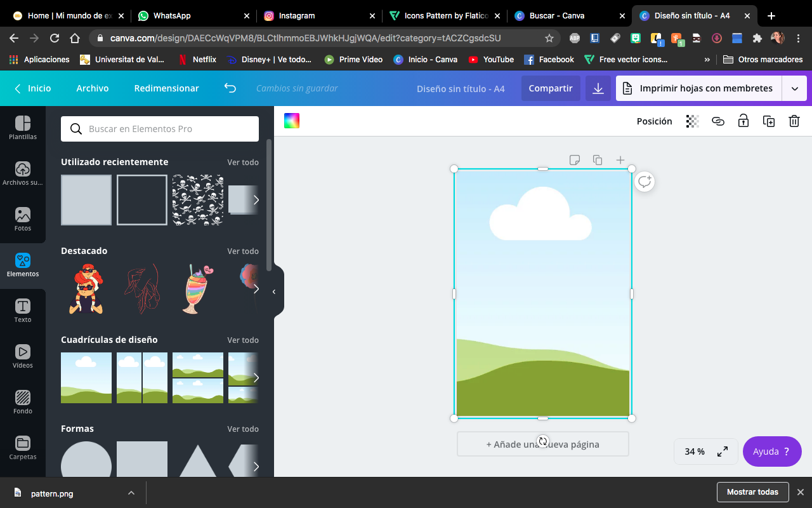This screenshot has width=812, height=508.
Task: Click the comment bubble icon beside canvas
Action: point(645,182)
